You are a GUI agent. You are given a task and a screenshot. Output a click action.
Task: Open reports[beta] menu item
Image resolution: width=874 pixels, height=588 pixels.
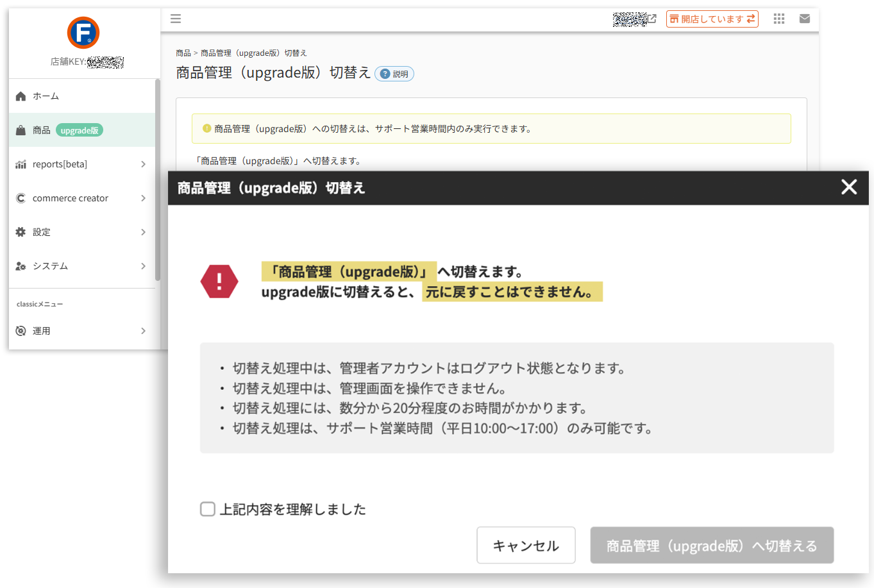pyautogui.click(x=81, y=164)
